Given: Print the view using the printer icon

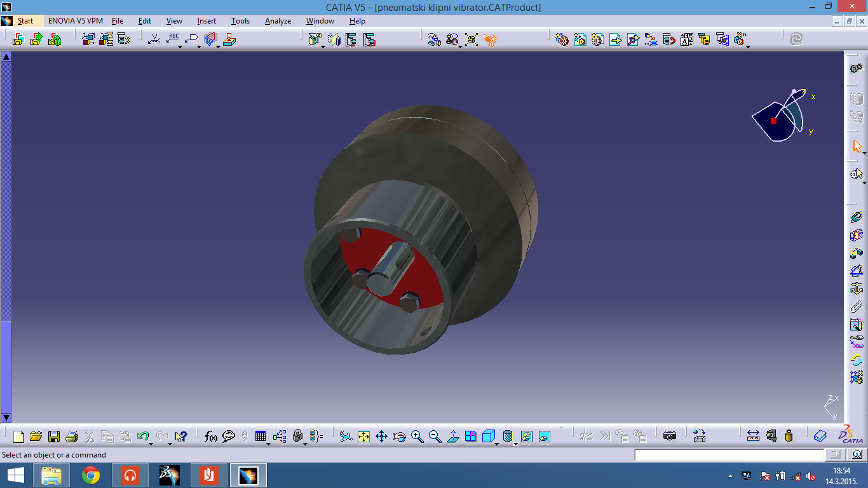Looking at the screenshot, I should [72, 437].
